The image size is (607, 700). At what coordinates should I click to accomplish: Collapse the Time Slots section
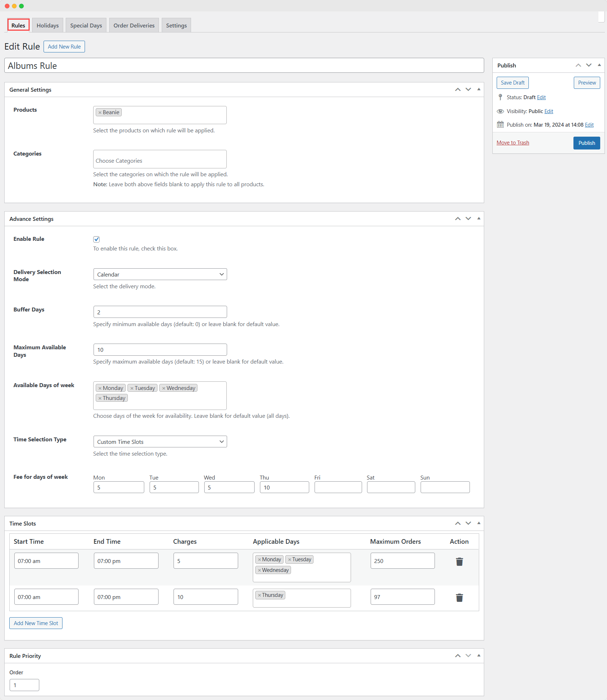pyautogui.click(x=478, y=523)
